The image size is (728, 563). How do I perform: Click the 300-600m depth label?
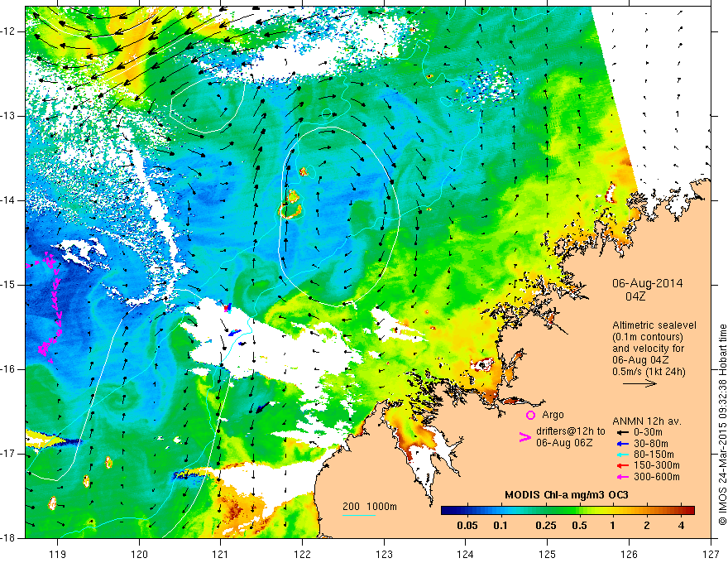(x=656, y=477)
